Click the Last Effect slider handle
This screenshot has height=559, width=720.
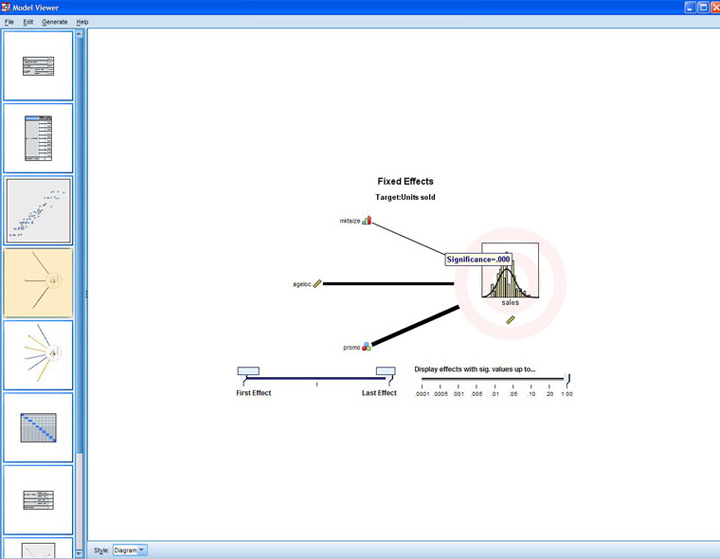tap(385, 372)
